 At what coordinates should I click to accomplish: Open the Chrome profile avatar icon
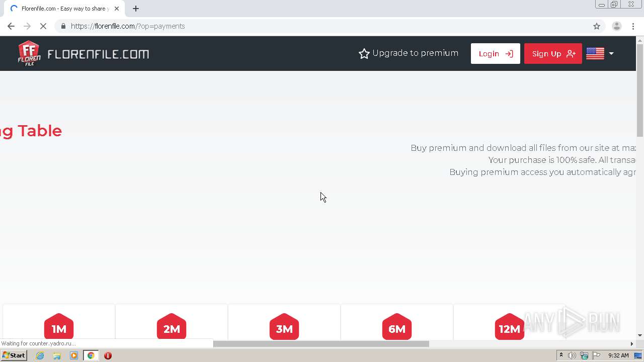pyautogui.click(x=616, y=26)
